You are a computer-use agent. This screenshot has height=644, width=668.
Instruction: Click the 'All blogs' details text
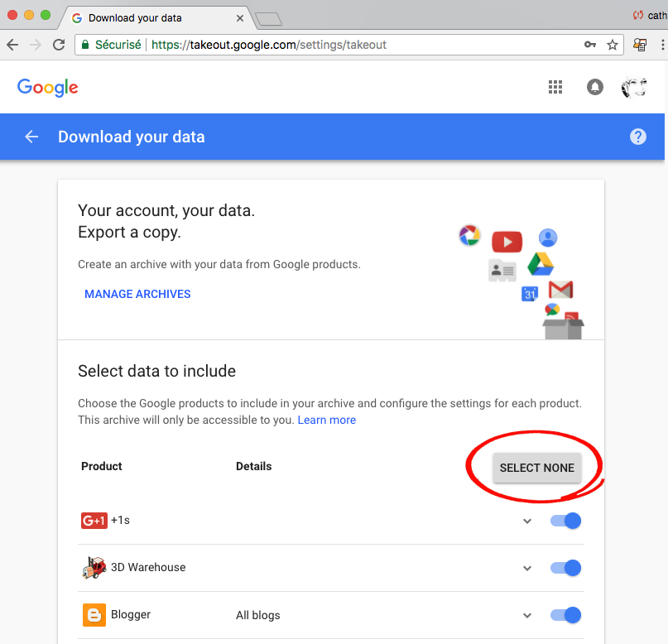point(258,615)
